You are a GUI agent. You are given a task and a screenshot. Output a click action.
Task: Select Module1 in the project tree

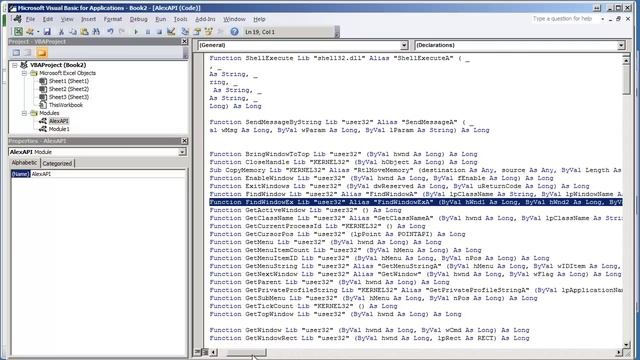(x=59, y=129)
